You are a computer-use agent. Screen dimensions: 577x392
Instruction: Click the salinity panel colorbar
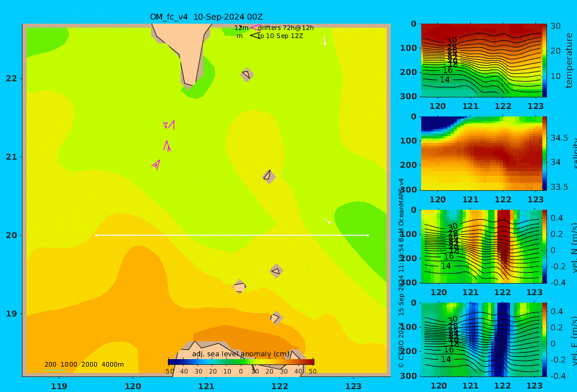(x=544, y=153)
